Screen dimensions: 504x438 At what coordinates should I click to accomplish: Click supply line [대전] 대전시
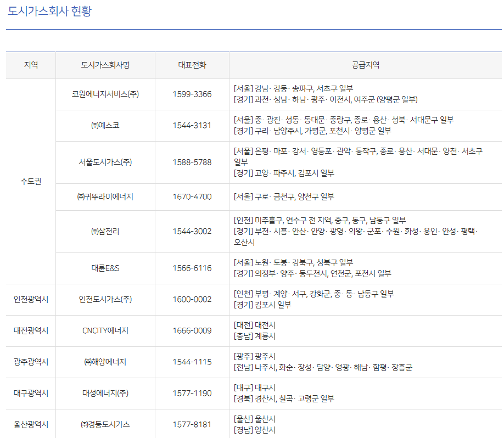pos(255,325)
